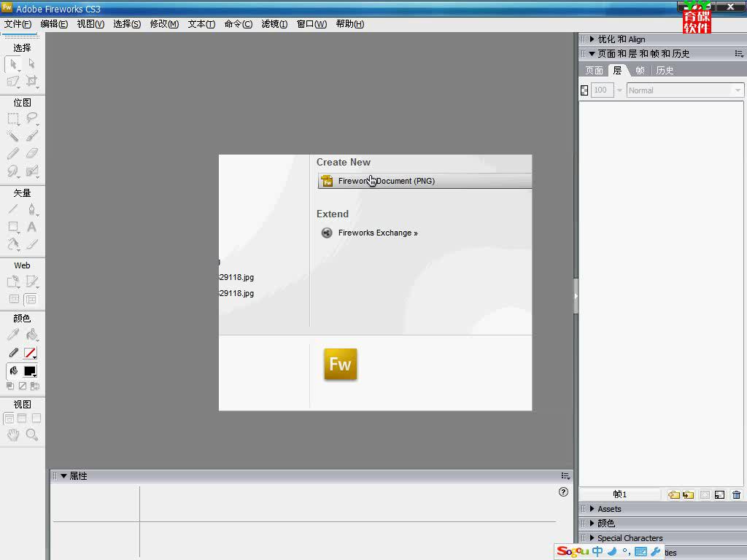
Task: Click the New Bitmap Image icon
Action: (719, 495)
